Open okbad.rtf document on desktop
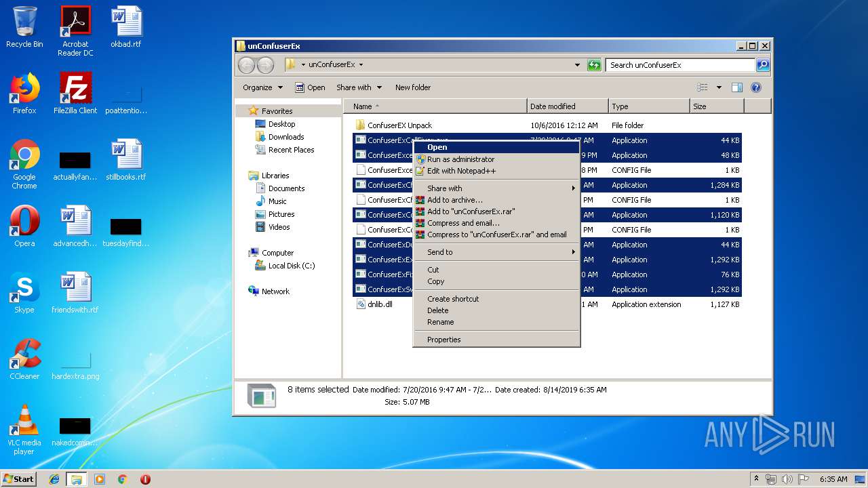 (x=126, y=27)
